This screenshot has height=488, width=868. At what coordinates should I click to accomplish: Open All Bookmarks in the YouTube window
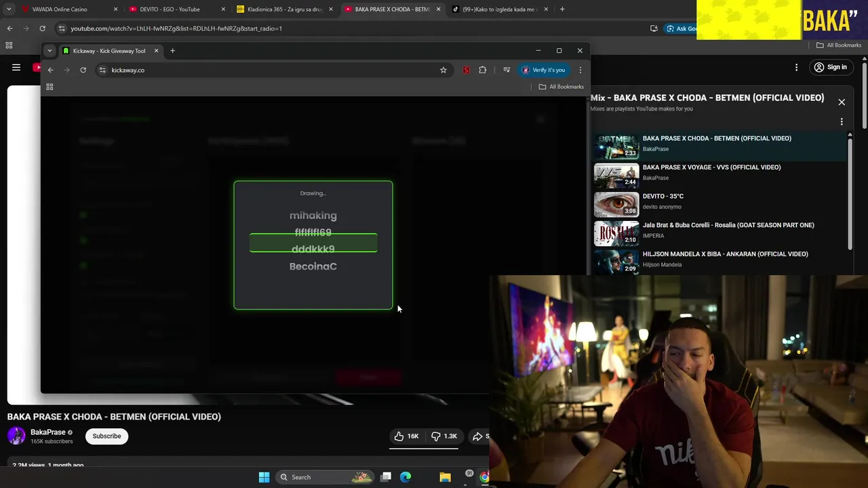839,45
